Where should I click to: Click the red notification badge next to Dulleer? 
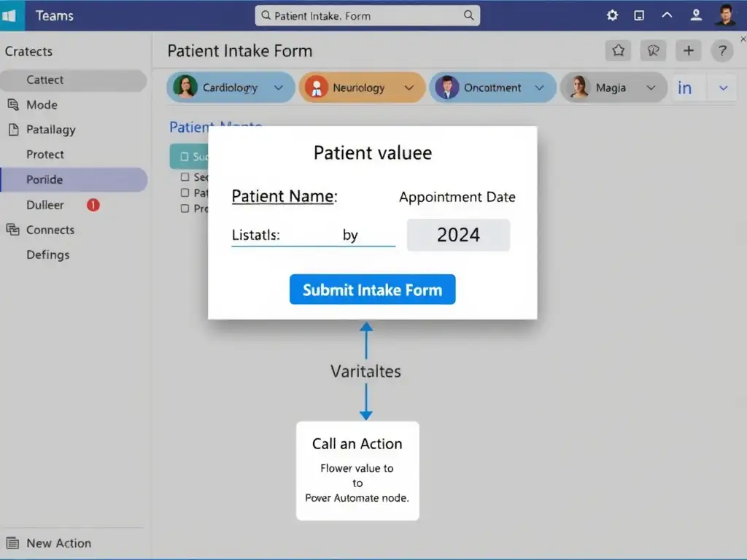pos(93,205)
